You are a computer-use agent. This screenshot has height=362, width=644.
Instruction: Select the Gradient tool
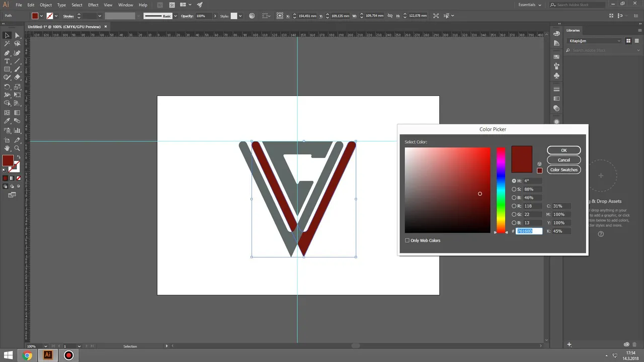[17, 113]
